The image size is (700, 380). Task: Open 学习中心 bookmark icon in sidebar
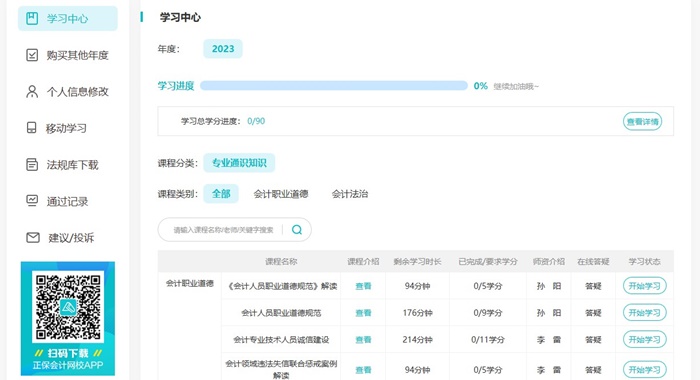click(x=32, y=18)
